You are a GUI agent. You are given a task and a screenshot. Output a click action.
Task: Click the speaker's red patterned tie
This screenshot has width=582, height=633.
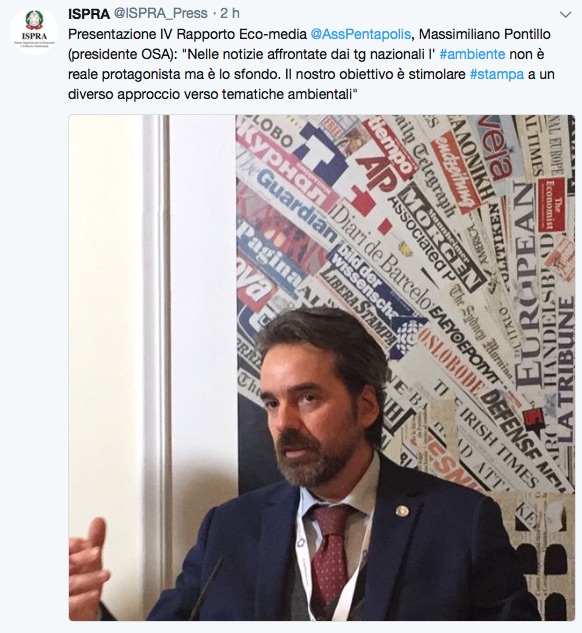(332, 557)
